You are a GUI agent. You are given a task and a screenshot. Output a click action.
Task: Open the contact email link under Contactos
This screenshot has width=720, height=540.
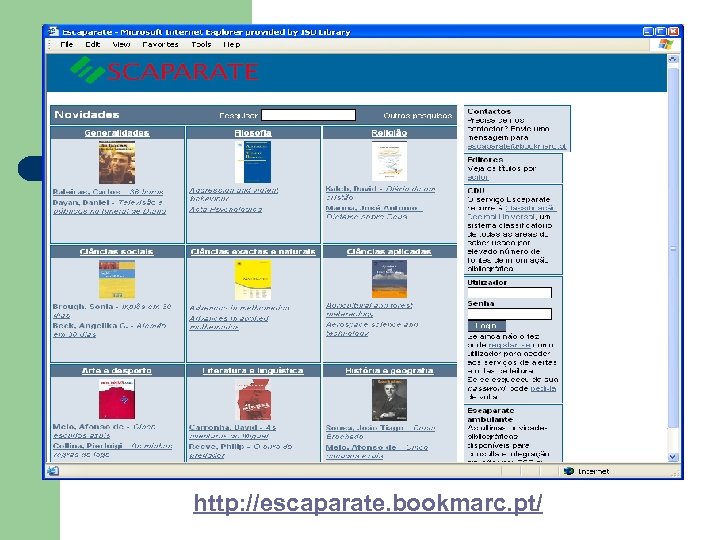pos(517,146)
